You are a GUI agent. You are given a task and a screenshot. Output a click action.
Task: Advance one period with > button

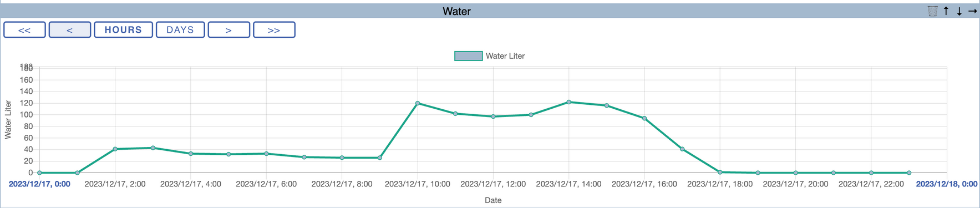pyautogui.click(x=229, y=30)
